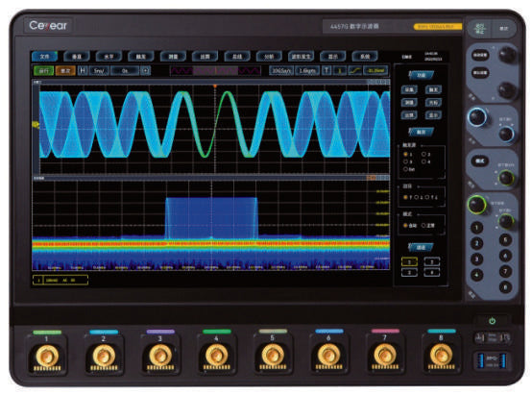
Task: Click the green Run button
Action: (x=44, y=71)
